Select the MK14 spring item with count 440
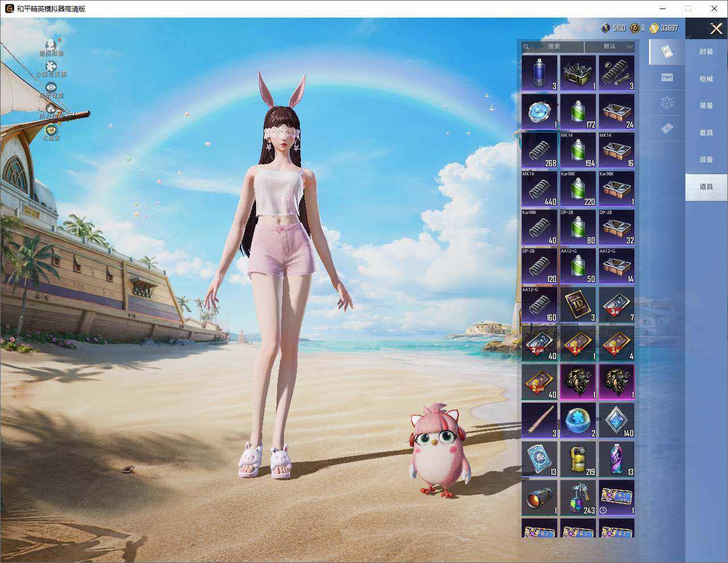The width and height of the screenshot is (728, 563). click(539, 189)
